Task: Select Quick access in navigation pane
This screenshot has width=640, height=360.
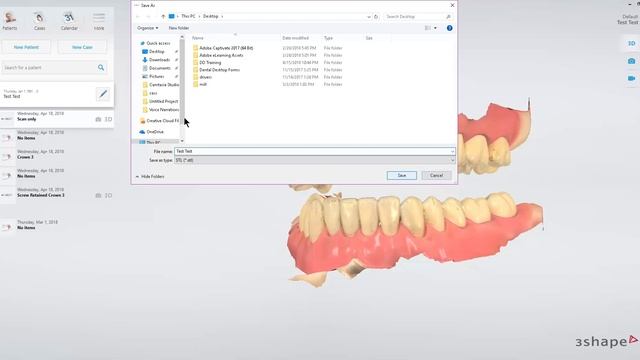Action: (x=158, y=43)
